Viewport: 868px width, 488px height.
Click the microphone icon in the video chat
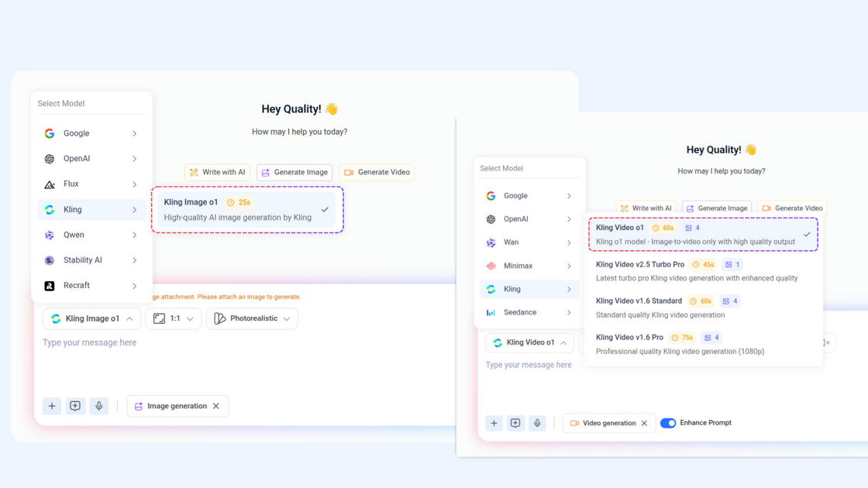click(537, 423)
